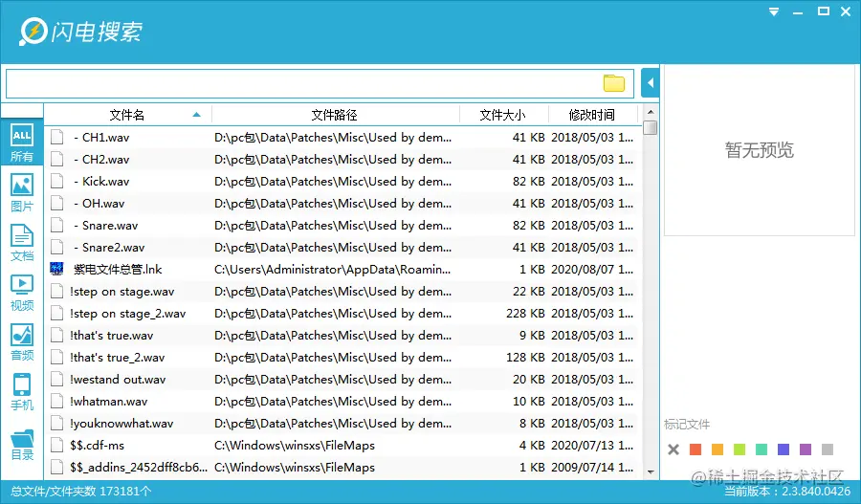Screen dimensions: 861x504
Task: Open the 图片 pictures category
Action: coord(22,193)
